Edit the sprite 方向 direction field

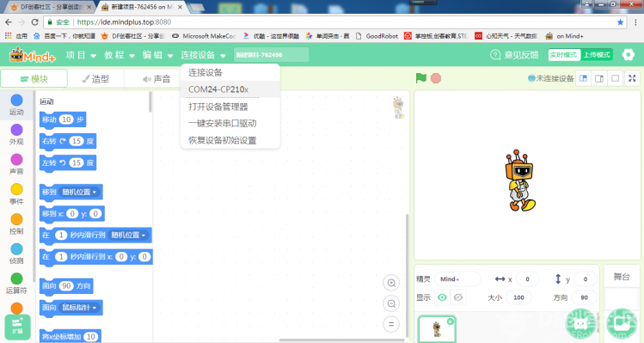(x=584, y=297)
